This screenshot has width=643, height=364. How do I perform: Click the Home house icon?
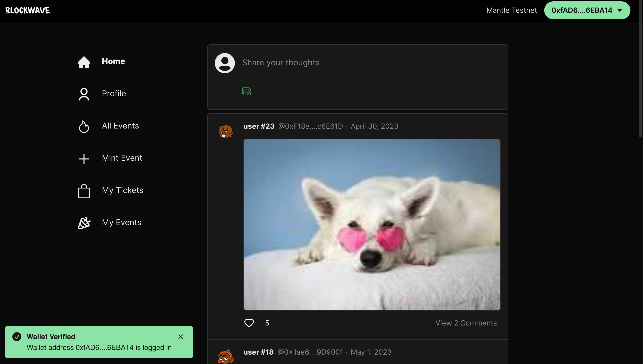[x=84, y=62]
